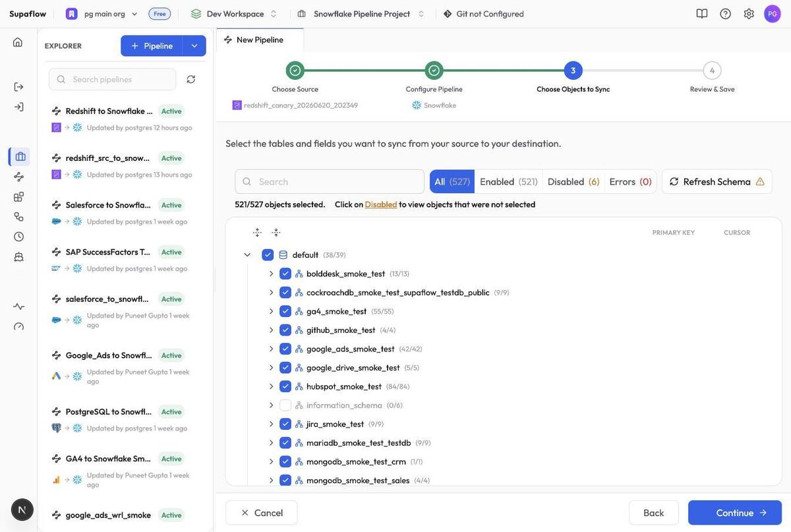
Task: Click the collapse all tree icon
Action: 276,233
